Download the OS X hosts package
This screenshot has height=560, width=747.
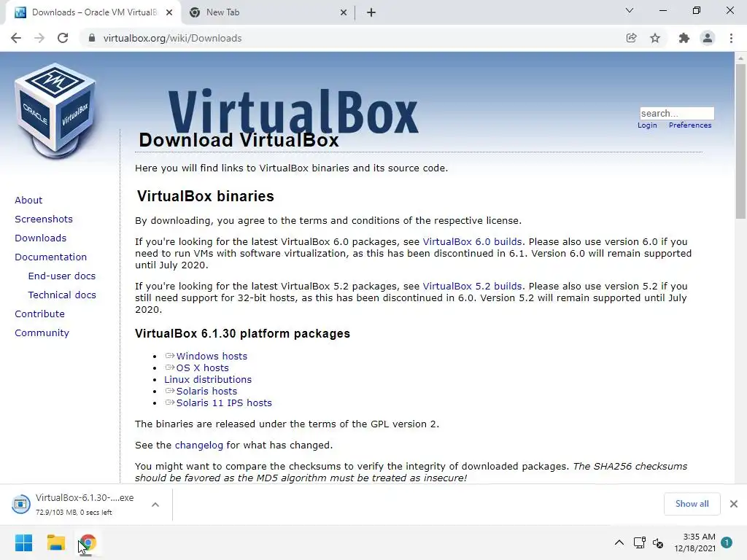point(203,368)
